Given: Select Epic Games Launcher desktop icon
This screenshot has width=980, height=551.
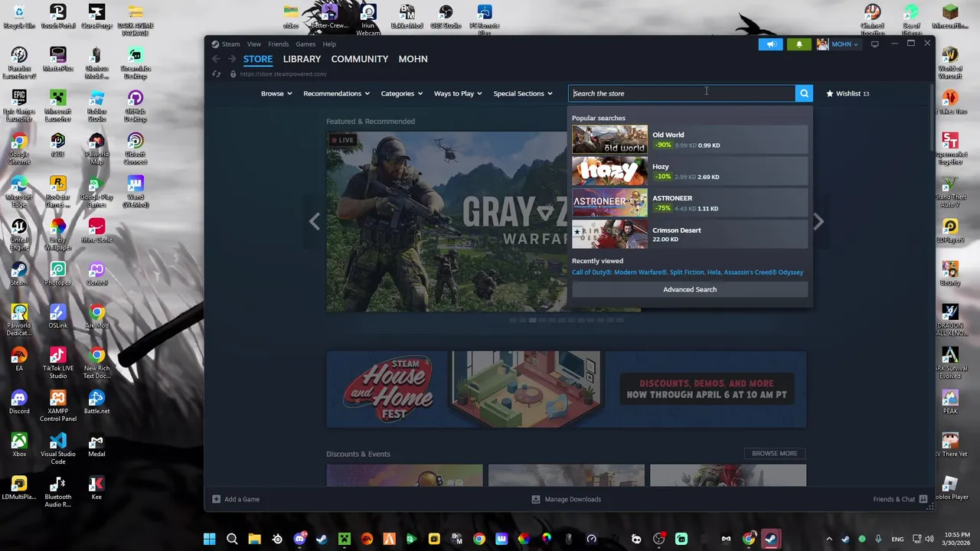Looking at the screenshot, I should pos(19,106).
